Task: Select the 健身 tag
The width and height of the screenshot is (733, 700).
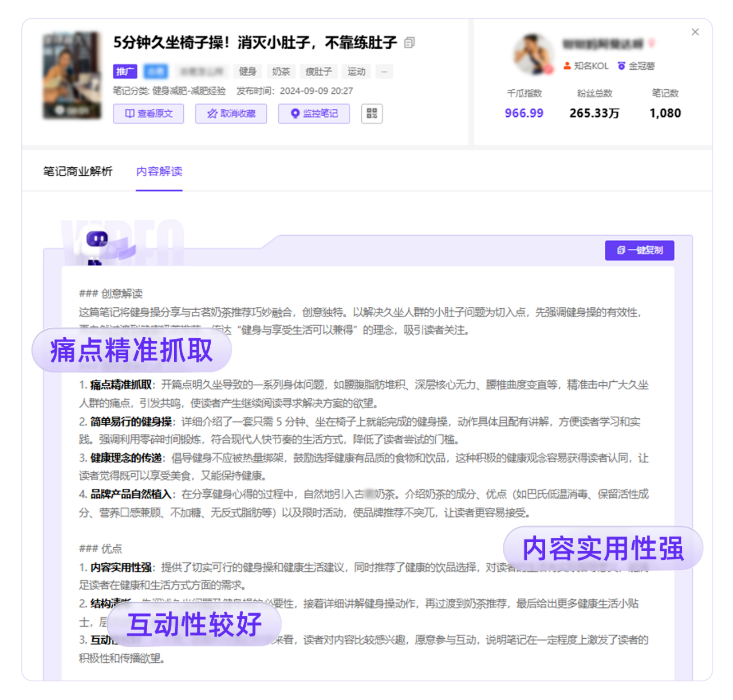Action: (x=247, y=72)
